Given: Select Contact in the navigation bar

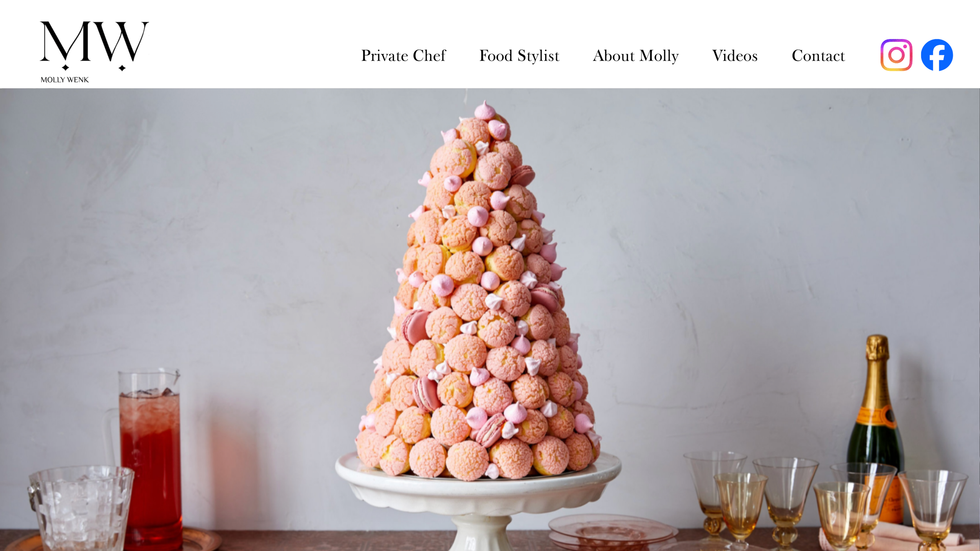Looking at the screenshot, I should coord(818,56).
